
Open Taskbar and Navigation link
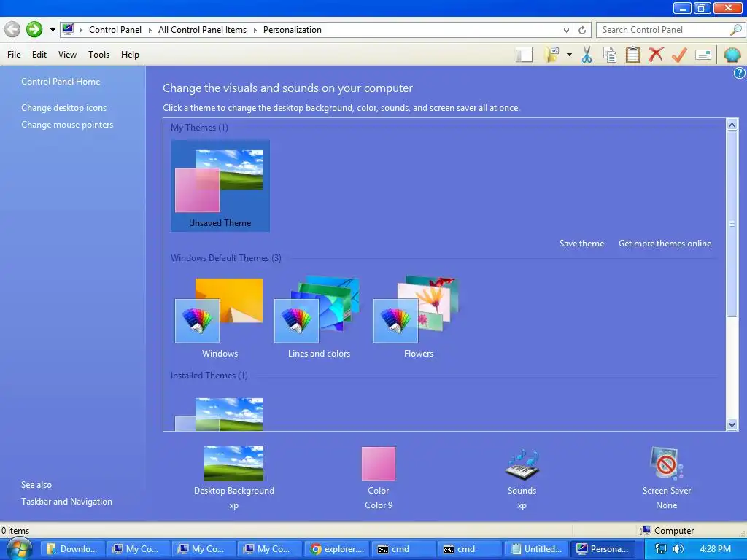66,502
